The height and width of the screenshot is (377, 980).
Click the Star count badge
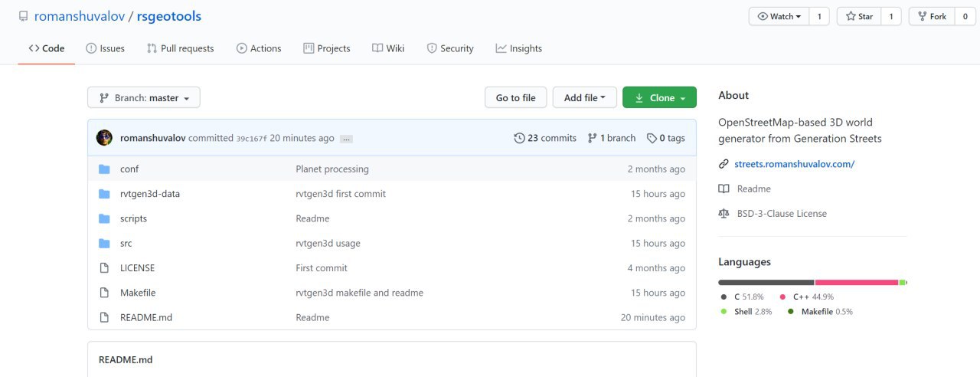click(891, 16)
